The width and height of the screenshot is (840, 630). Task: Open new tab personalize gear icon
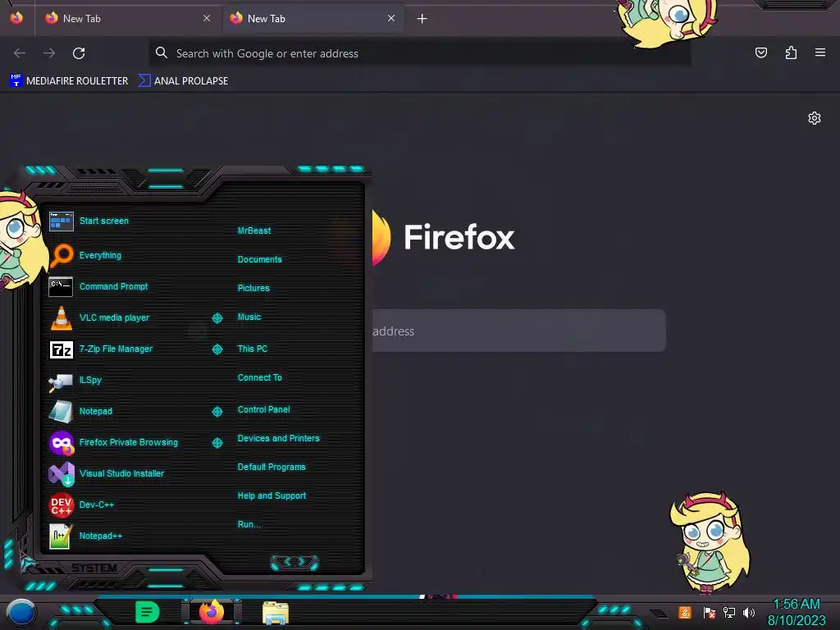[815, 118]
